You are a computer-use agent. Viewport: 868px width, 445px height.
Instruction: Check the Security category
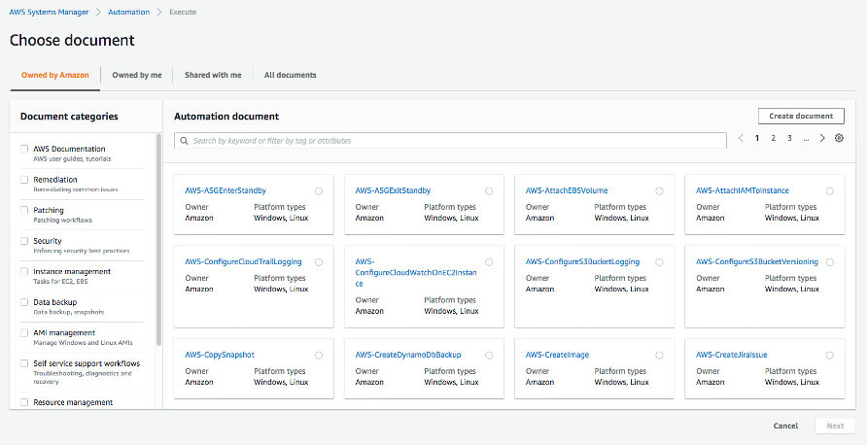(x=24, y=241)
